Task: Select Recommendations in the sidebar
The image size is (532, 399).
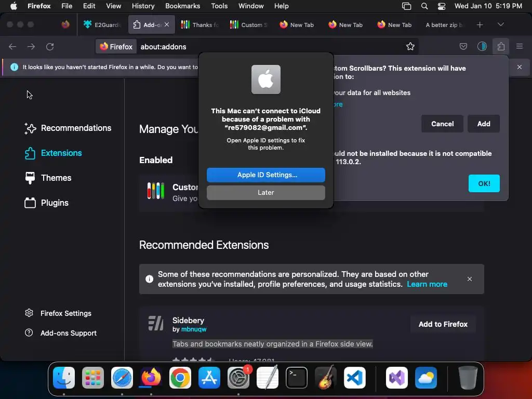Action: [68, 128]
